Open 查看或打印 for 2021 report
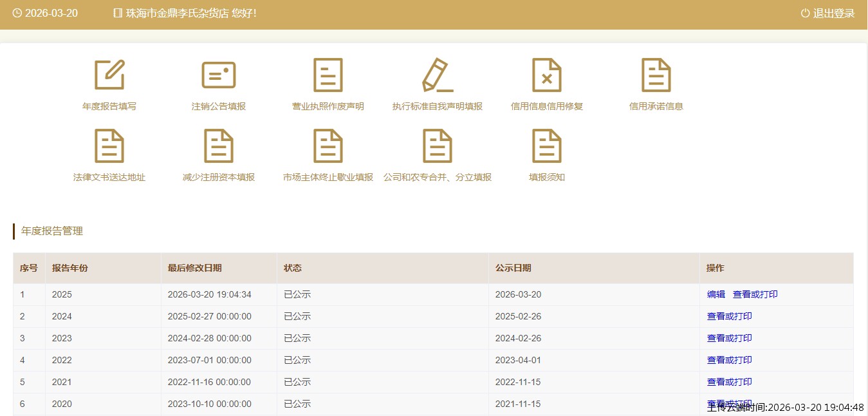868x416 pixels. pyautogui.click(x=729, y=382)
